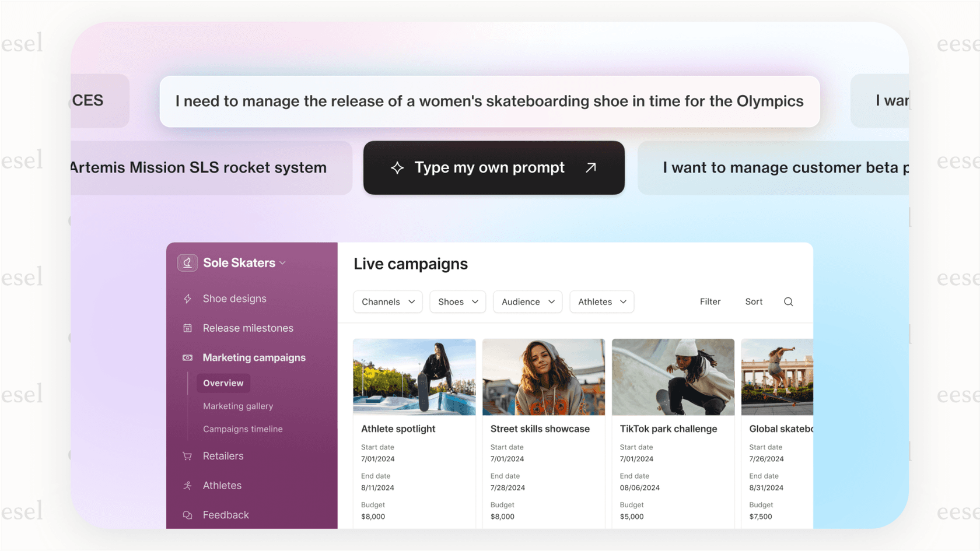Open the Channels dropdown
The height and width of the screenshot is (551, 980).
click(x=387, y=301)
